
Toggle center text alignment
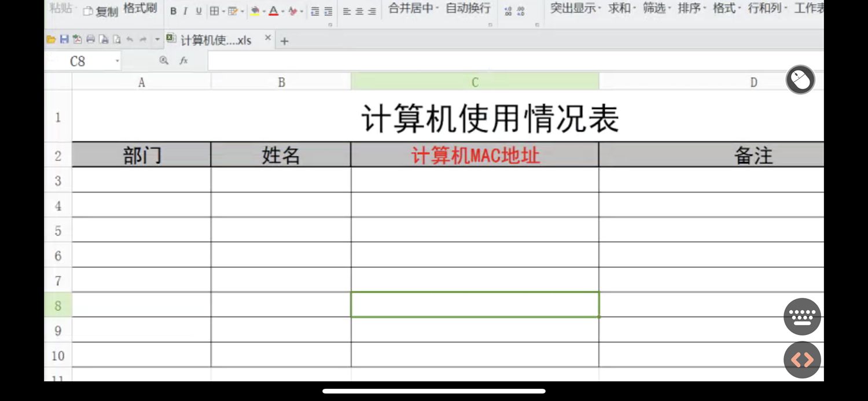pos(359,10)
